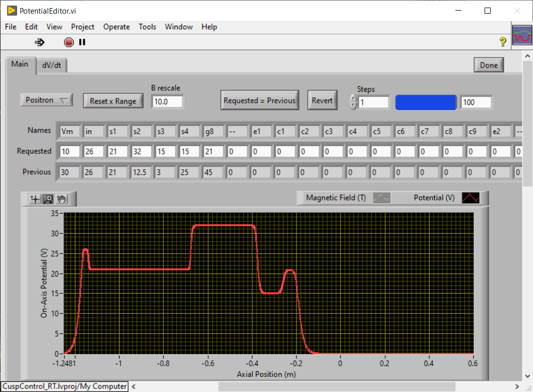Click the blue progress bar
This screenshot has height=392, width=533.
pos(426,102)
